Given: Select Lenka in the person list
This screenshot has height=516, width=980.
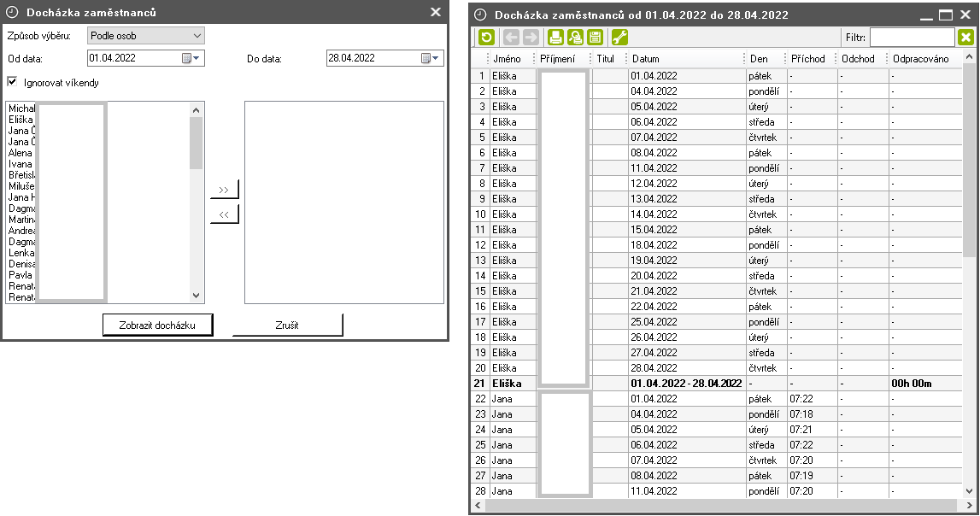Looking at the screenshot, I should pyautogui.click(x=21, y=252).
